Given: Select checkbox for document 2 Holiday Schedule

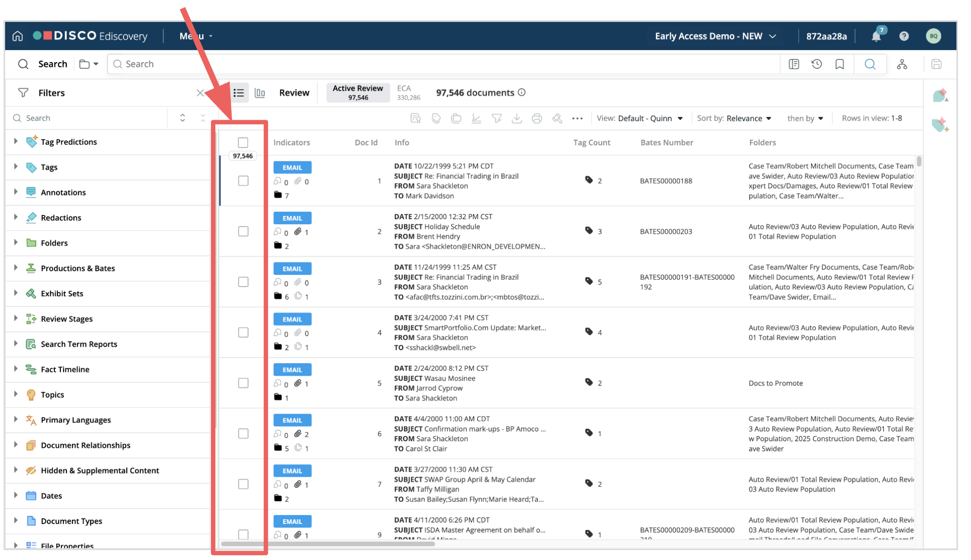Looking at the screenshot, I should [243, 231].
